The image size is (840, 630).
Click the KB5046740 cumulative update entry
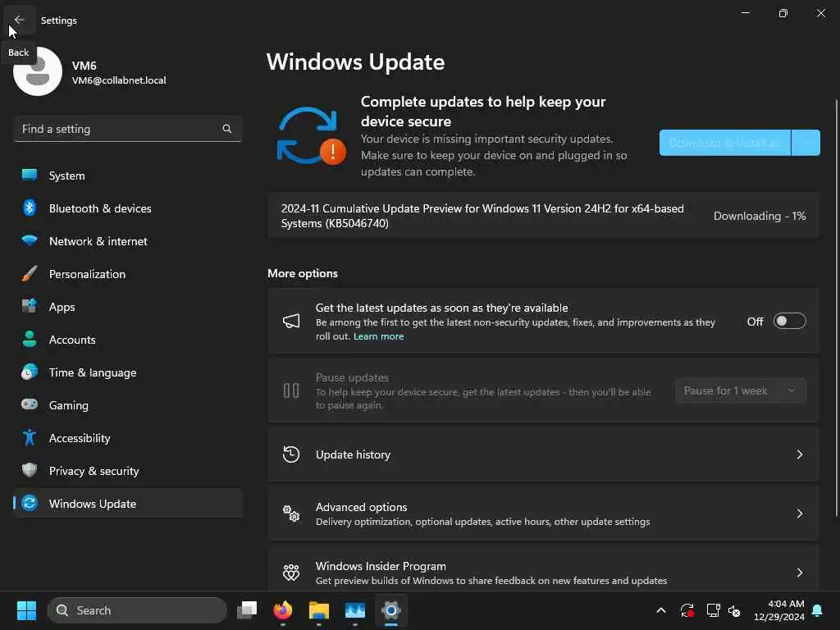pyautogui.click(x=543, y=216)
